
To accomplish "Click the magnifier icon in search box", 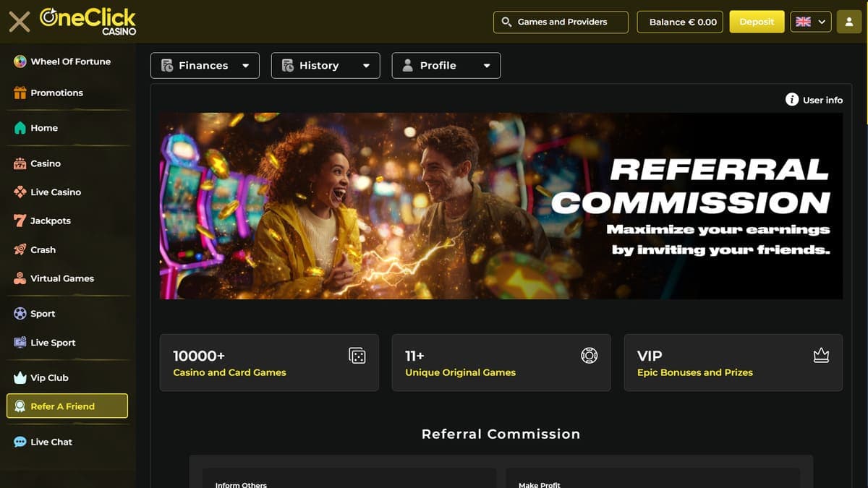I will coord(506,22).
